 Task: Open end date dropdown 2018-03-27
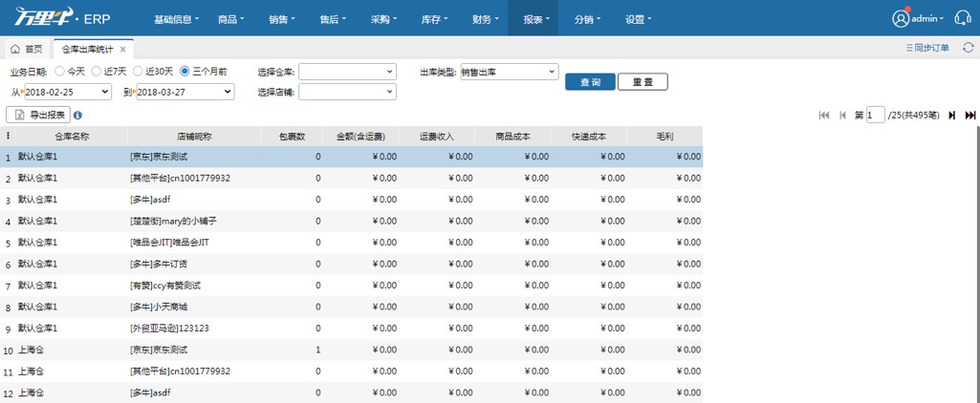[185, 92]
